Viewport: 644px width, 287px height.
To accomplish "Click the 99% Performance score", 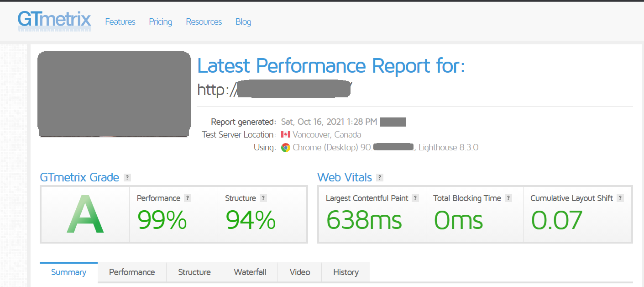I will tap(162, 220).
